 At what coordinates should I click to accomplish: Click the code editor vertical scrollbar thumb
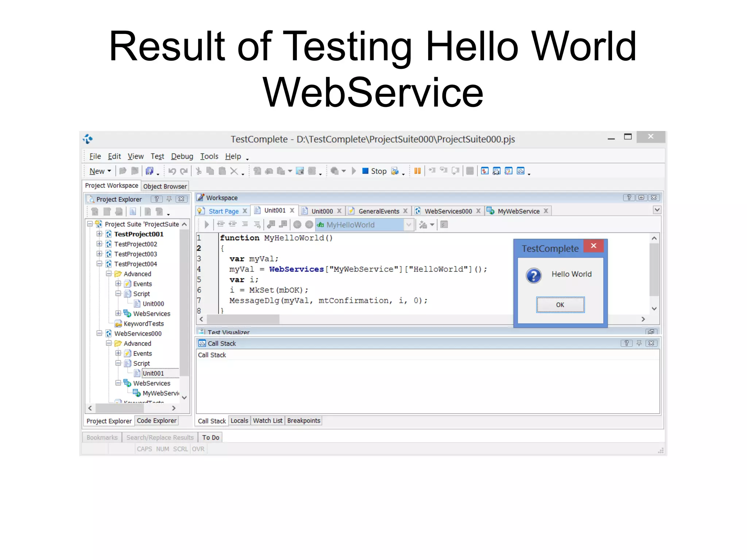[654, 270]
